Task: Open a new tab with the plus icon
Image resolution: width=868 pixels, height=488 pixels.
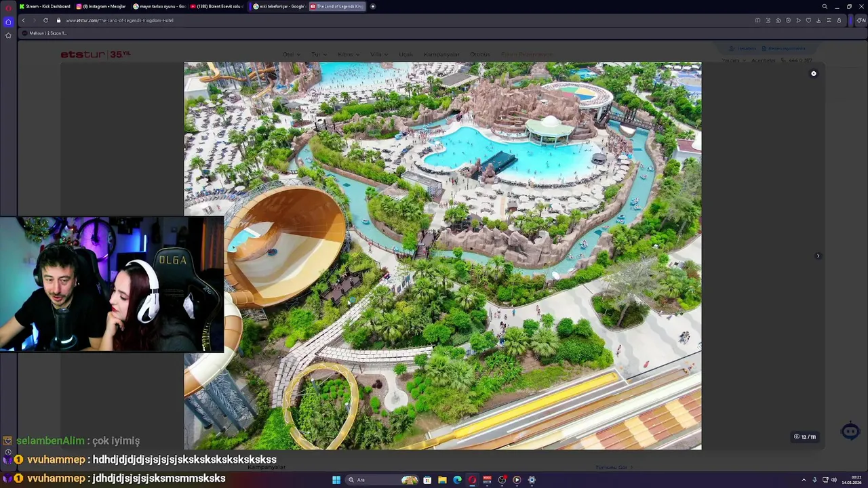Action: point(372,7)
